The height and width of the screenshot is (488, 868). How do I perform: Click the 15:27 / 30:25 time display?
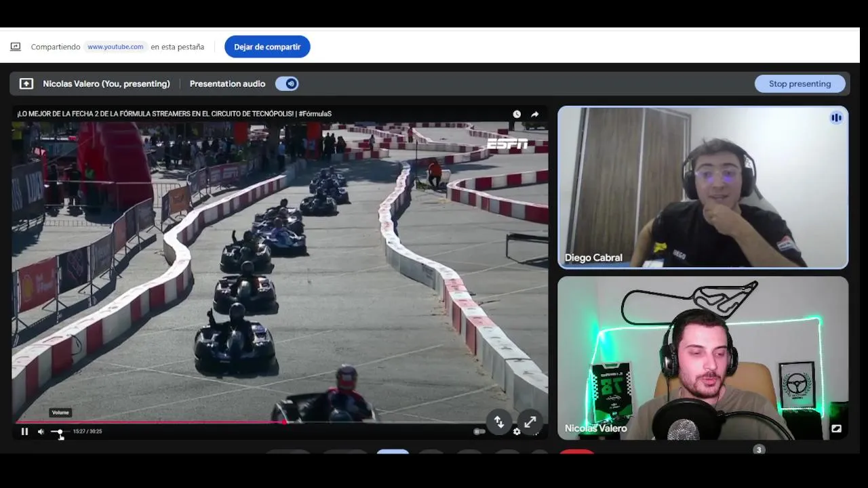(87, 432)
